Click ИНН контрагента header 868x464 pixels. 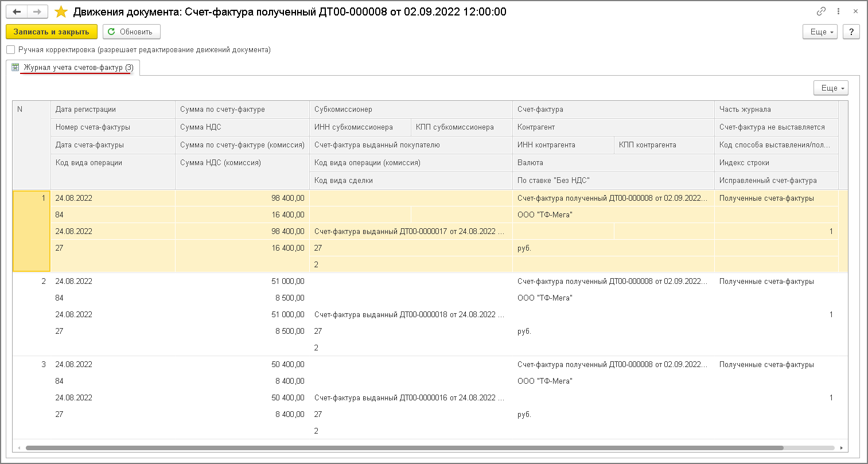point(563,145)
